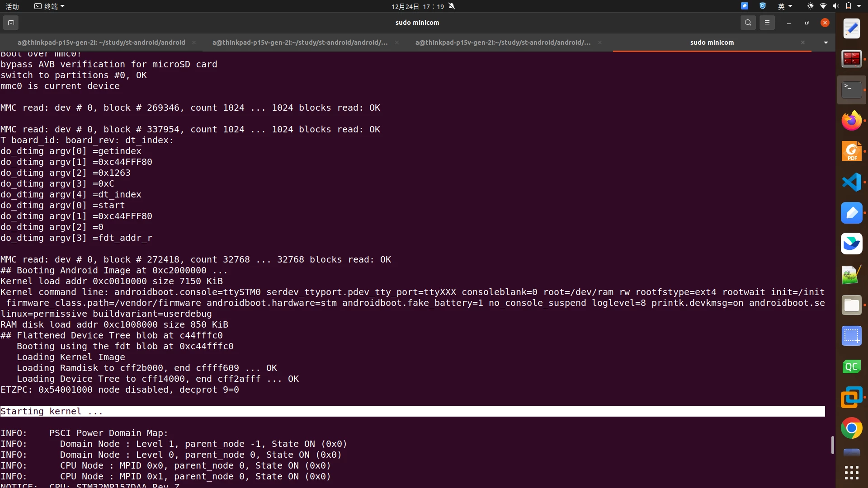Open the date and time 12月24日 menu
Image resolution: width=868 pixels, height=488 pixels.
418,6
